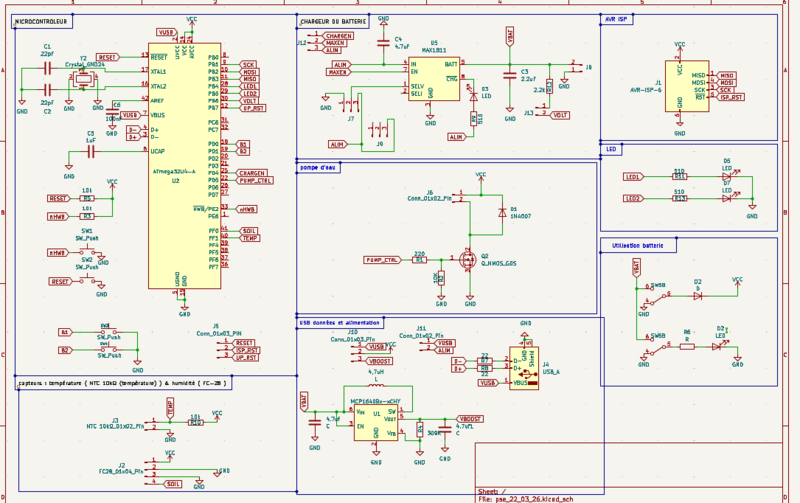This screenshot has width=800, height=503.
Task: Select resistor R13 next to LED2
Action: click(x=679, y=198)
